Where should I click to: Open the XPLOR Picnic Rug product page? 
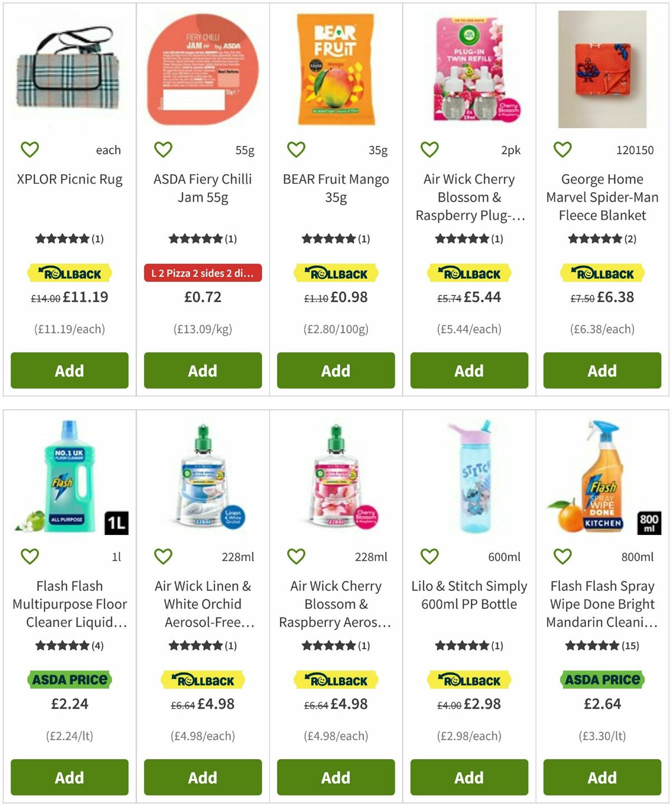(68, 180)
